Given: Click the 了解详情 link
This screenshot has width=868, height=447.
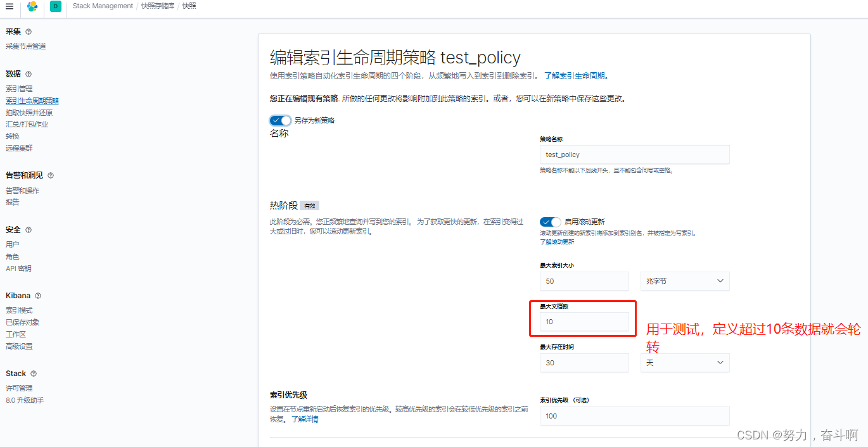Looking at the screenshot, I should click(x=305, y=419).
